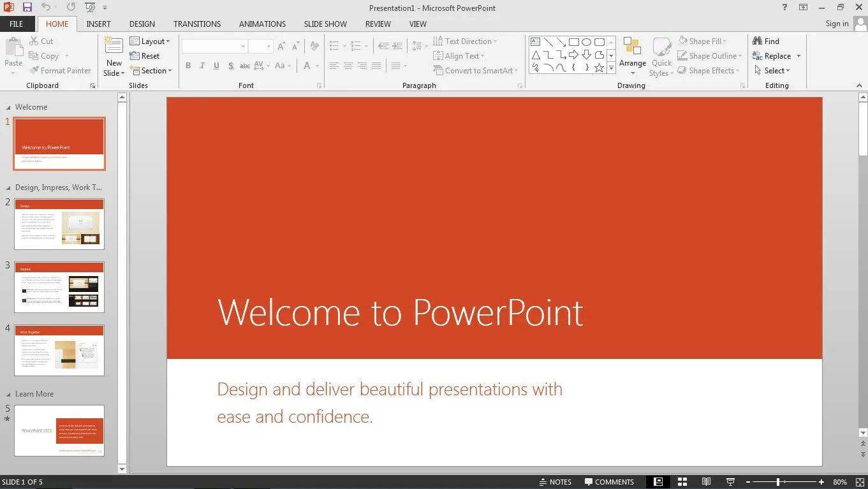Click the zoom in plus button
Image resolution: width=868 pixels, height=489 pixels.
pyautogui.click(x=821, y=482)
